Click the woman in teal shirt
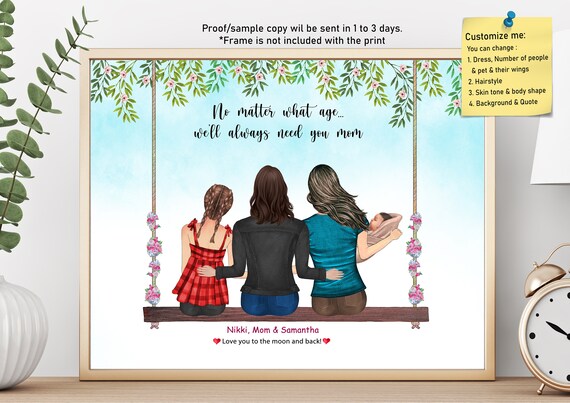 point(336,240)
